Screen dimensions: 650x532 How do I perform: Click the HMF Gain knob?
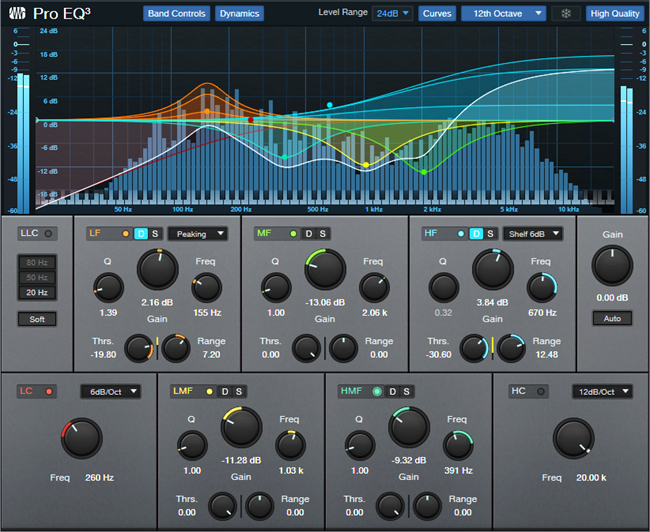[x=409, y=427]
